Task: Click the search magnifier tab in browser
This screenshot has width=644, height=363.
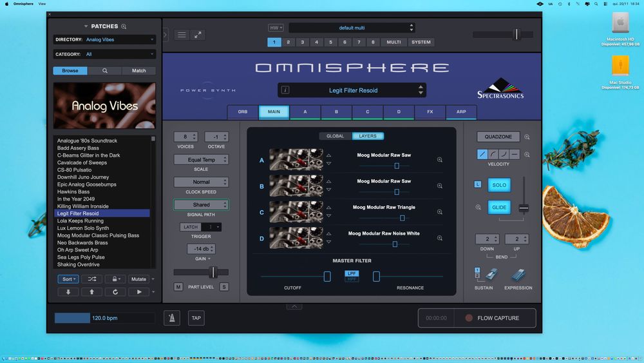Action: click(x=105, y=71)
